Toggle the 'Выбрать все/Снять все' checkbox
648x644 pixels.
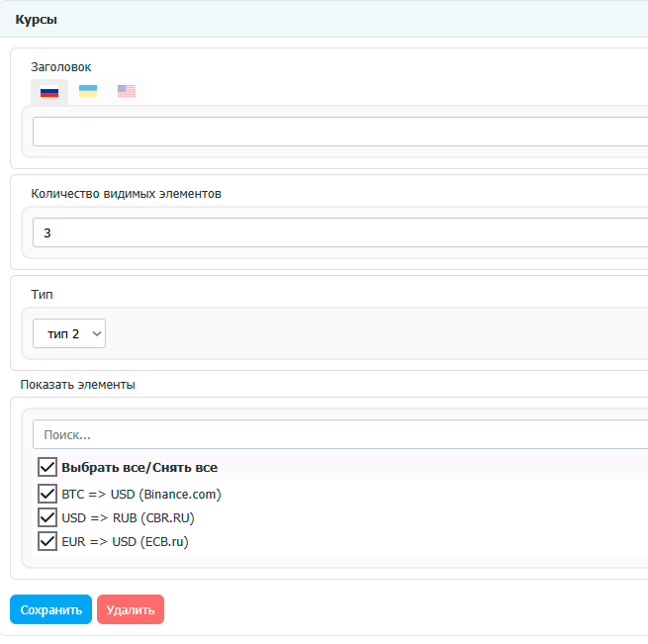pyautogui.click(x=46, y=467)
